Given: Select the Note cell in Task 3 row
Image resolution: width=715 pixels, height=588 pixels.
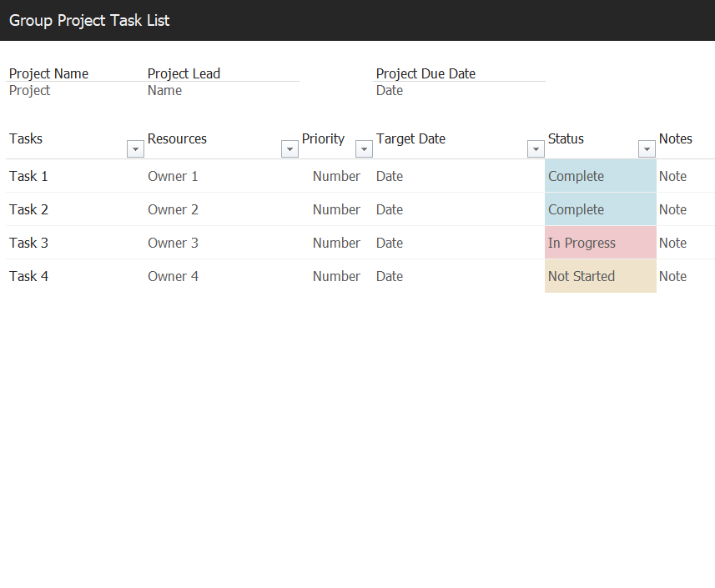Looking at the screenshot, I should point(685,243).
